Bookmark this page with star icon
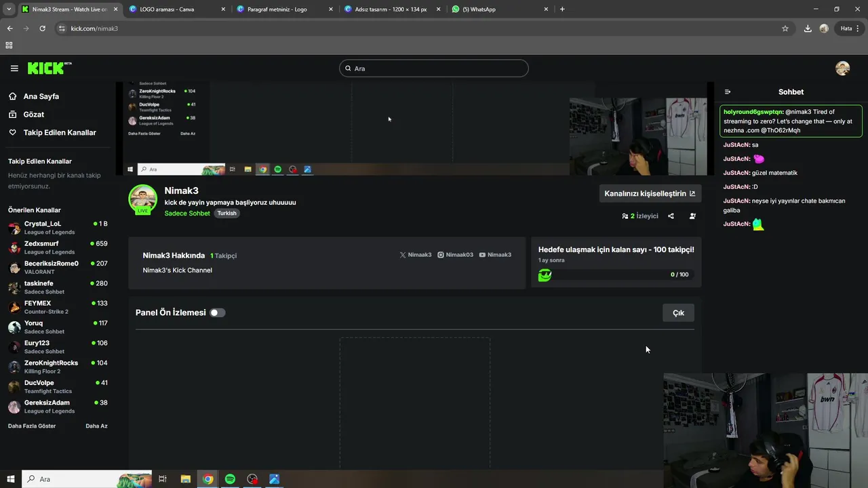This screenshot has width=868, height=488. (x=785, y=28)
